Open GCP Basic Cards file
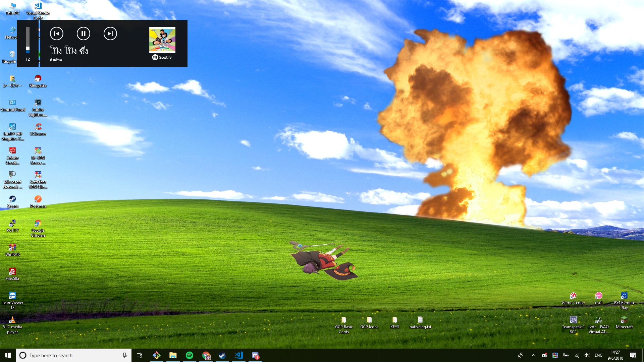Screen dimensions: 644x362 click(x=344, y=324)
